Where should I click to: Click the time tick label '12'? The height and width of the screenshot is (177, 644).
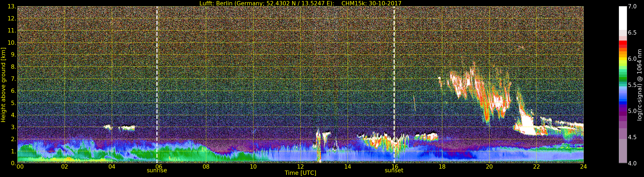pos(300,166)
